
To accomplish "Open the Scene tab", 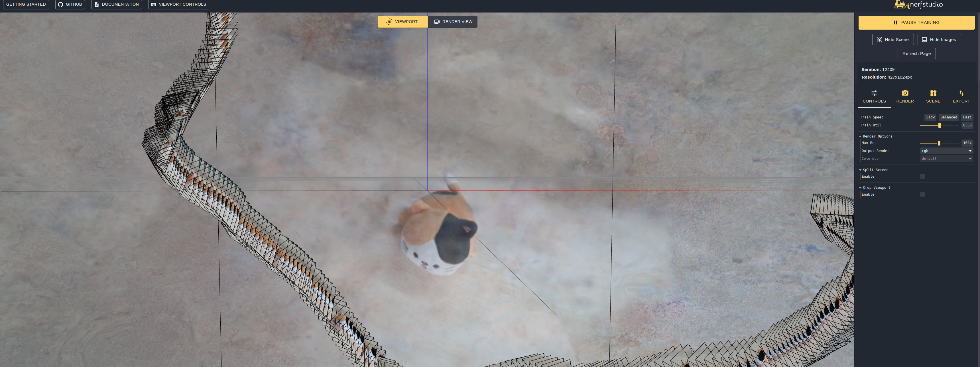I will coord(933,97).
